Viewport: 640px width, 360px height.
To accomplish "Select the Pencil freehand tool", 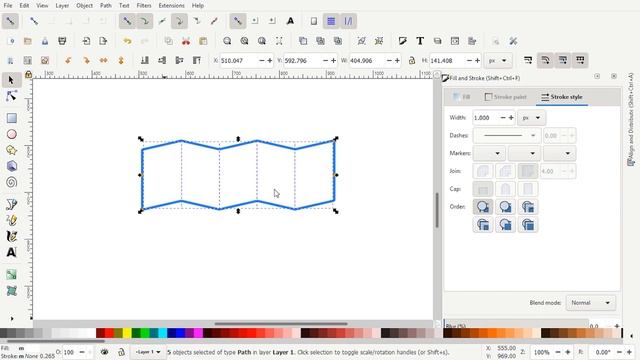I will pyautogui.click(x=11, y=220).
